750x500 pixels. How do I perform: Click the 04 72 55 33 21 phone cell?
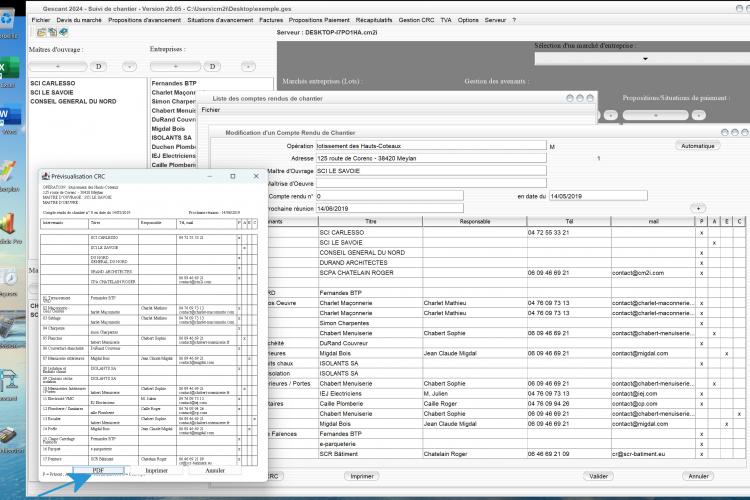(x=569, y=233)
